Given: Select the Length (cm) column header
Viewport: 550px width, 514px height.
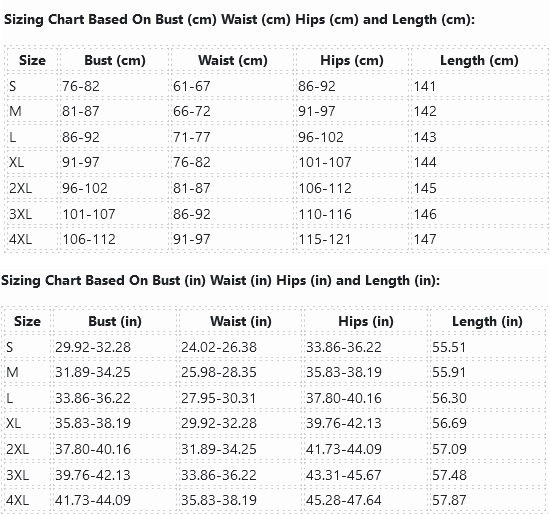Looking at the screenshot, I should click(479, 60).
